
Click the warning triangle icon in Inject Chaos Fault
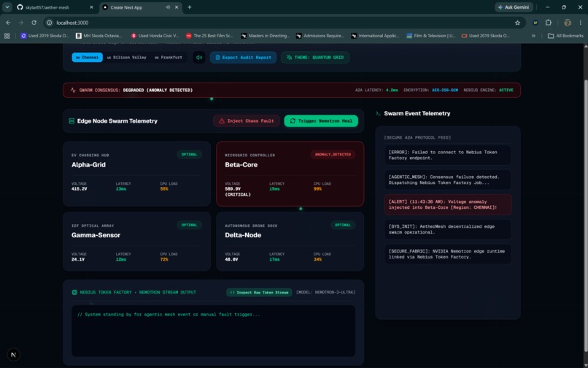point(222,121)
